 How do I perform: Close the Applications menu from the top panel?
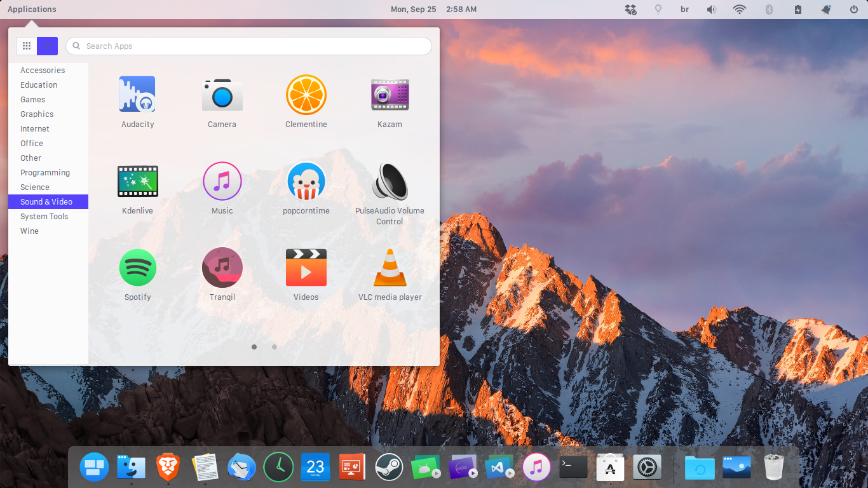(x=32, y=9)
